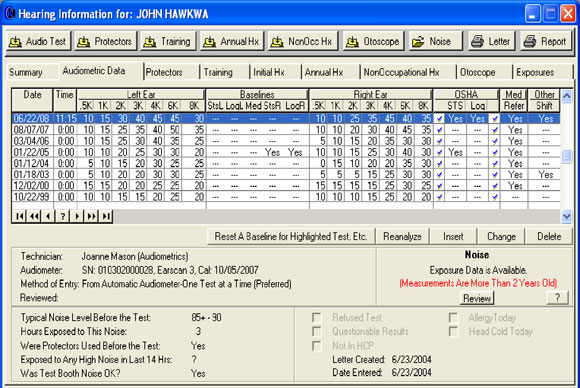The height and width of the screenshot is (388, 580).
Task: Click the red Measurements Are More Than 2 Years Old text
Action: [x=478, y=283]
